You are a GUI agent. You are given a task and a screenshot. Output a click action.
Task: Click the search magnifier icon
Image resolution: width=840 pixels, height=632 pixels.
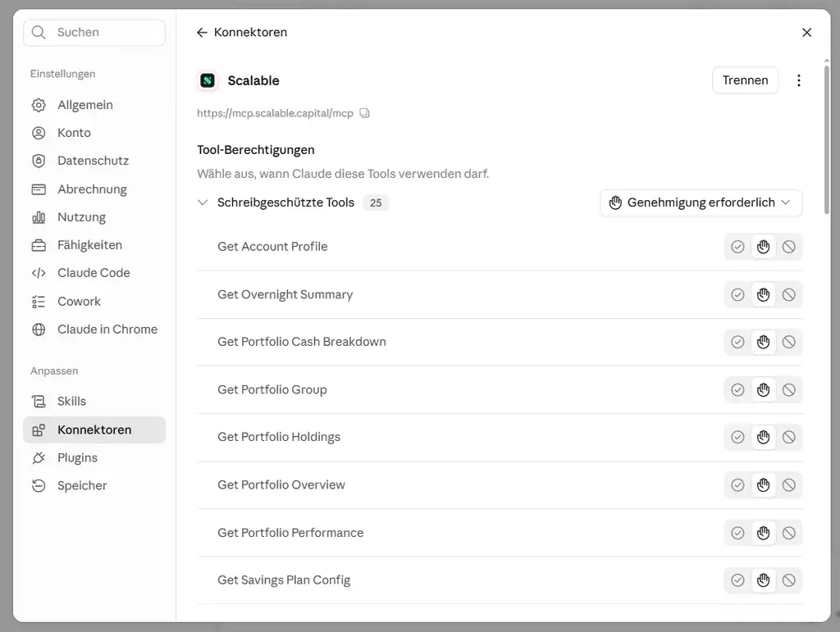39,32
